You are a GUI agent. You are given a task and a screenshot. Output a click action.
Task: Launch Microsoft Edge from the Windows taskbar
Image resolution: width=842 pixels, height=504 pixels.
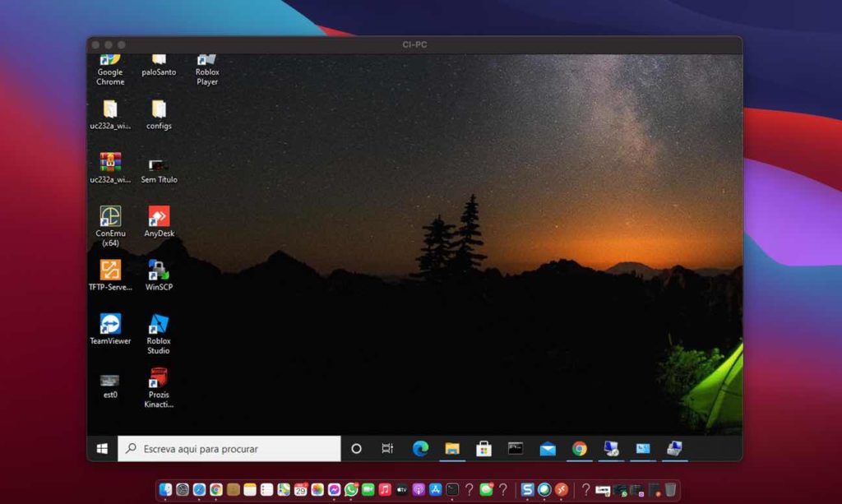[x=420, y=448]
